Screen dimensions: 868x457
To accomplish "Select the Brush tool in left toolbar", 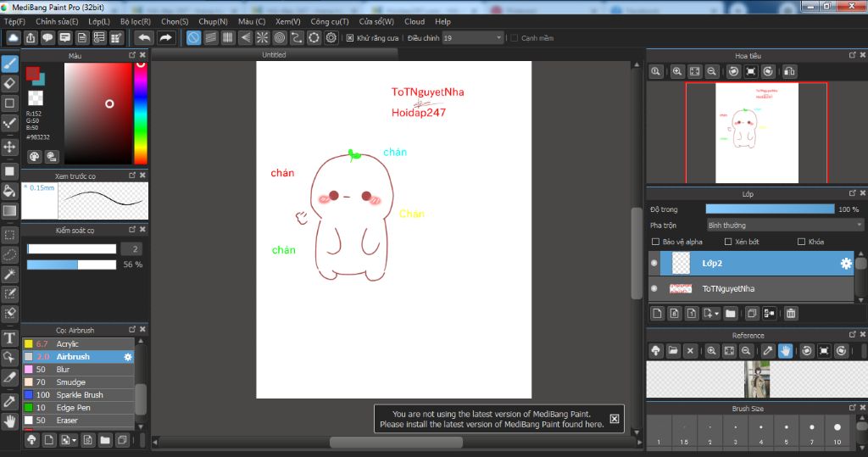I will (10, 64).
